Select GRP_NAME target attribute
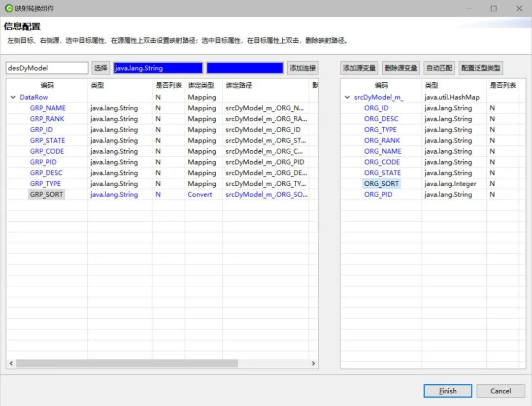 tap(48, 108)
